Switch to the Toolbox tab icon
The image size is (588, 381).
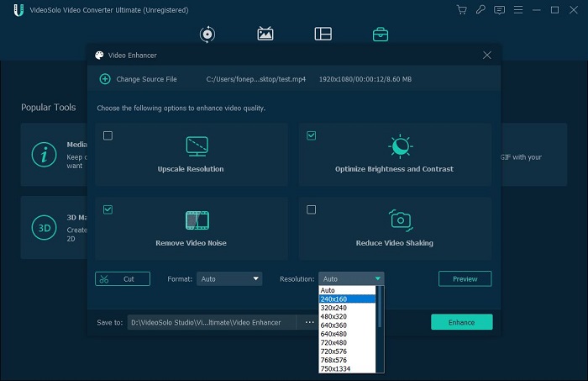381,34
